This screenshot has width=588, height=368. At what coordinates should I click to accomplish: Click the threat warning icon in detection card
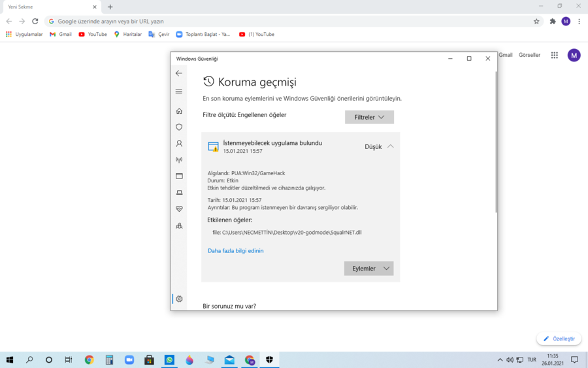pyautogui.click(x=214, y=146)
